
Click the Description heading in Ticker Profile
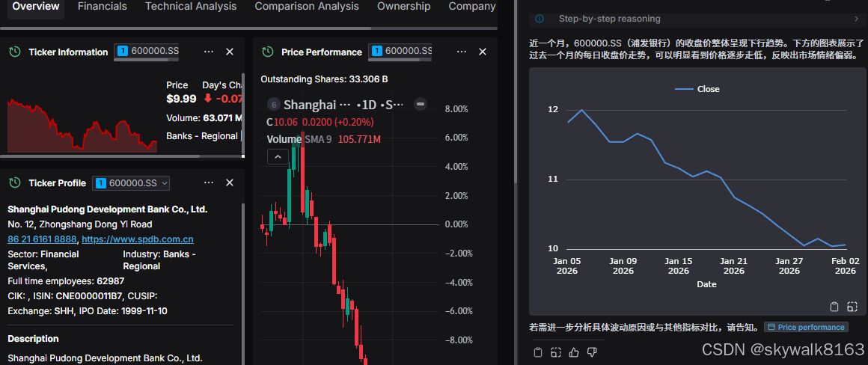click(x=33, y=339)
